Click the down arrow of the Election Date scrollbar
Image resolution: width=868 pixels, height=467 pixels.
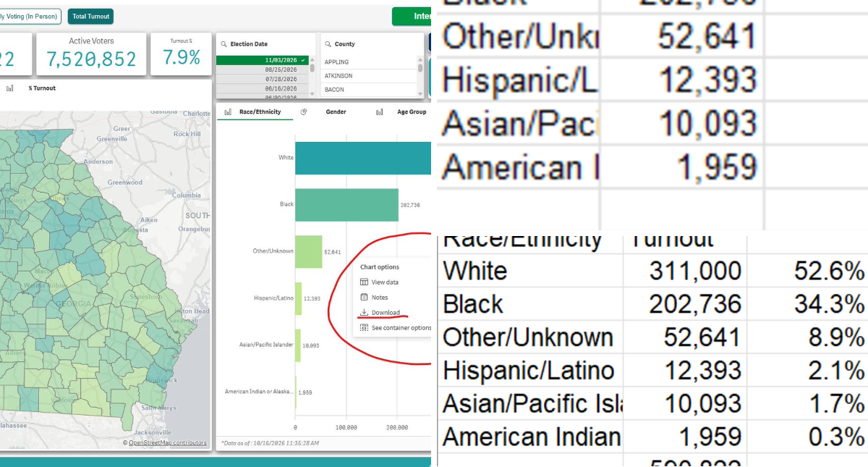click(x=312, y=93)
